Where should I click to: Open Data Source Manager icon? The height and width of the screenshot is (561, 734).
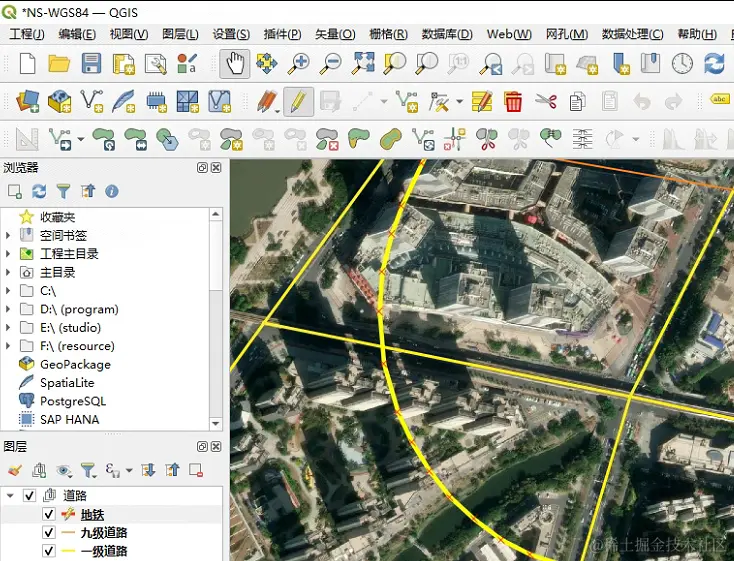28,101
